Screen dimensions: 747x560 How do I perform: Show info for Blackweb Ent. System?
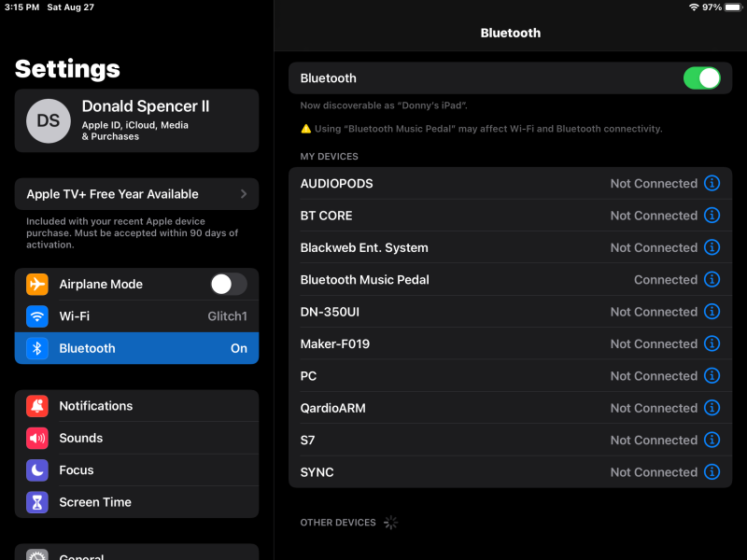[712, 247]
